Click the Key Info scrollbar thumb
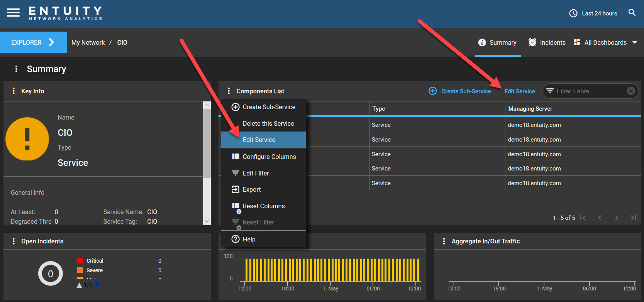The height and width of the screenshot is (302, 644). coord(207,143)
